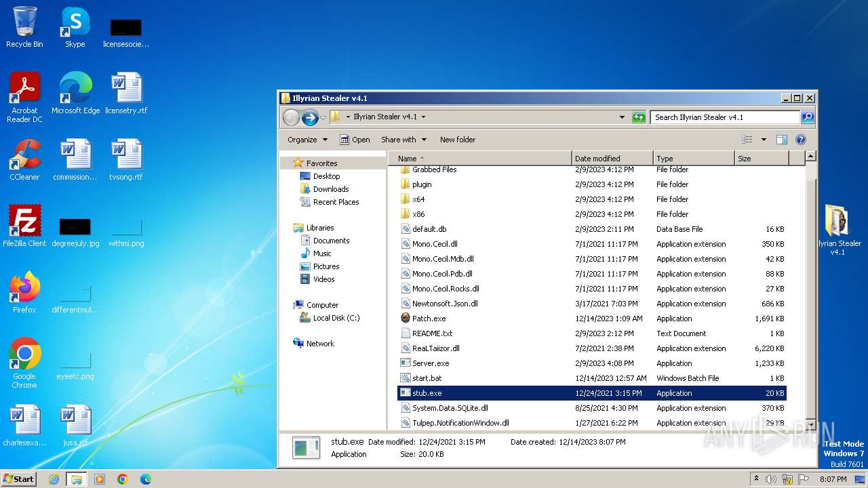The image size is (868, 488).
Task: Open Acrobat Reader DC shortcut
Action: click(x=24, y=98)
